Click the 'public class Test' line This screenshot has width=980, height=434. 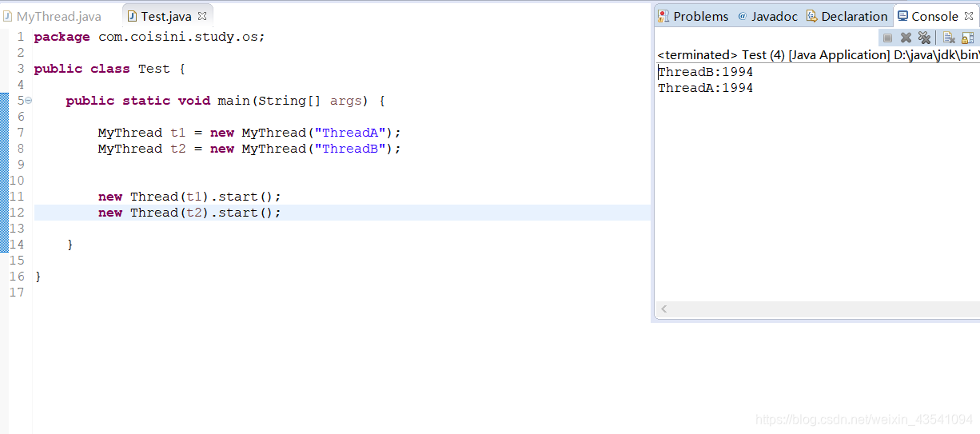110,69
